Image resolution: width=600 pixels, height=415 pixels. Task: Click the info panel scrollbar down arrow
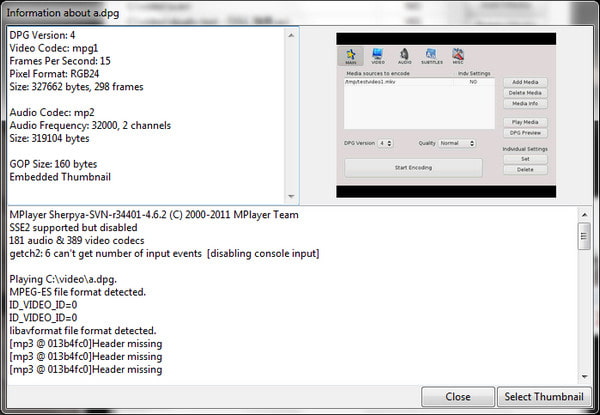[x=291, y=197]
